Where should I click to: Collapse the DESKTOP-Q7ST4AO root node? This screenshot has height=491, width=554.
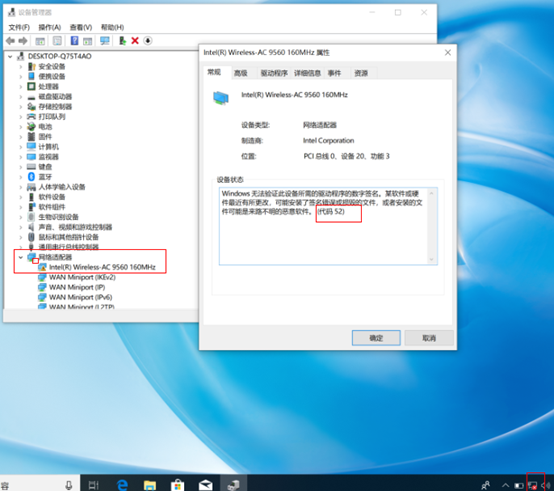pos(10,56)
